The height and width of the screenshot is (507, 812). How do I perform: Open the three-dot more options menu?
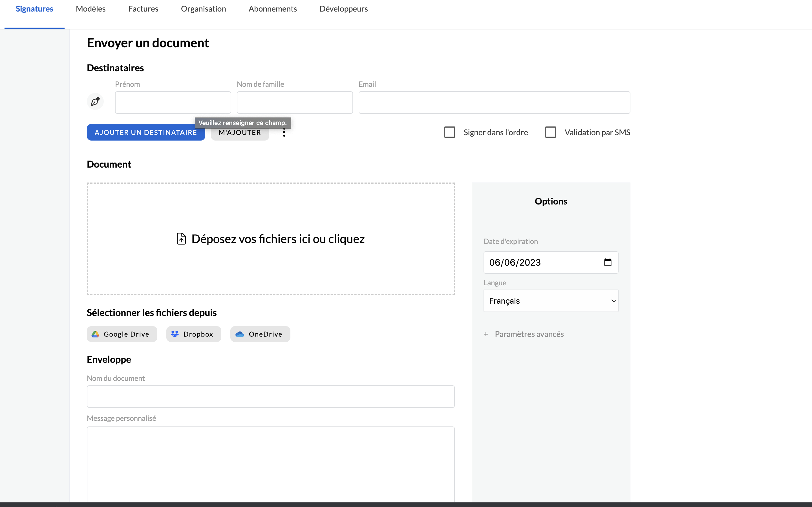[x=284, y=133]
